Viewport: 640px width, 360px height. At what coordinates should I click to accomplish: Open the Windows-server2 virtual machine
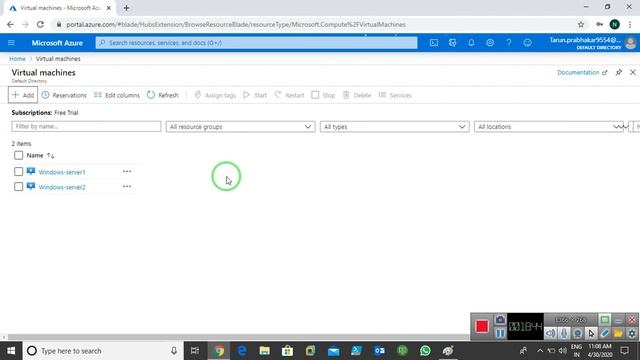tap(62, 187)
